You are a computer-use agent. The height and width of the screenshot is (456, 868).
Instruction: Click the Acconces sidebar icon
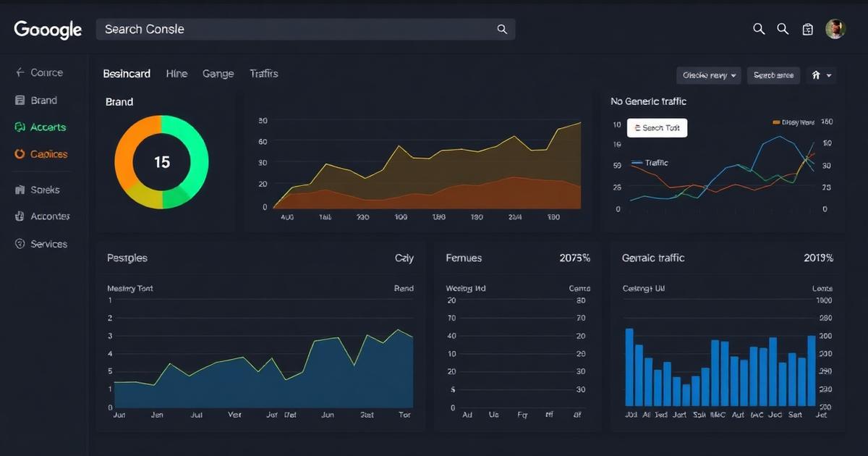(20, 216)
